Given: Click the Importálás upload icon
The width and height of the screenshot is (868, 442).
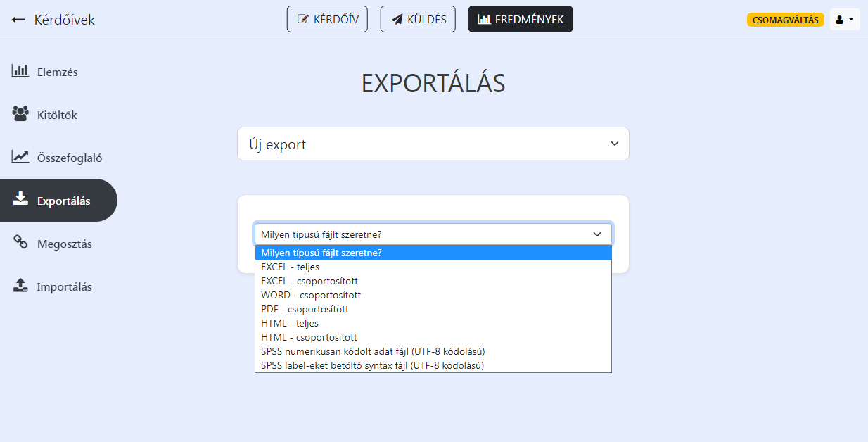Looking at the screenshot, I should tap(20, 286).
